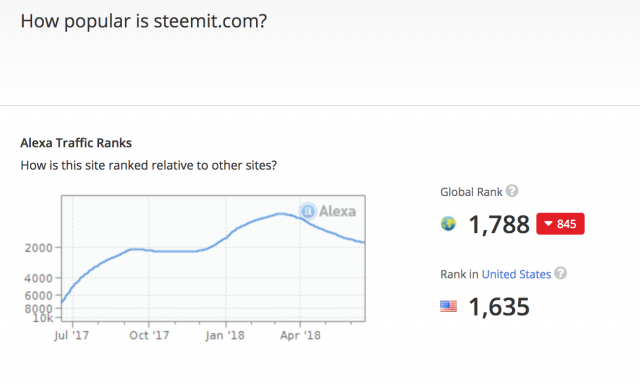Click the traffic rank line peak
Image resolution: width=640 pixels, height=386 pixels.
[x=280, y=213]
